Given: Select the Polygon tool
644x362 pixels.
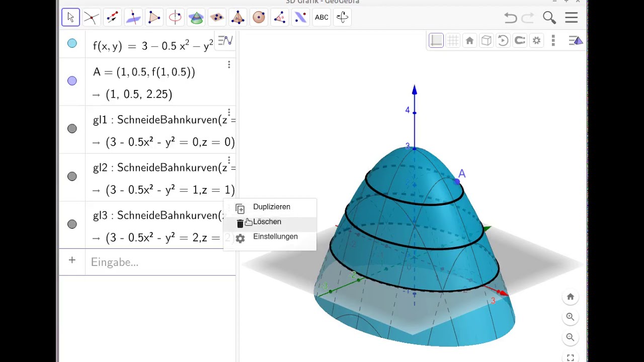Looking at the screenshot, I should click(154, 18).
